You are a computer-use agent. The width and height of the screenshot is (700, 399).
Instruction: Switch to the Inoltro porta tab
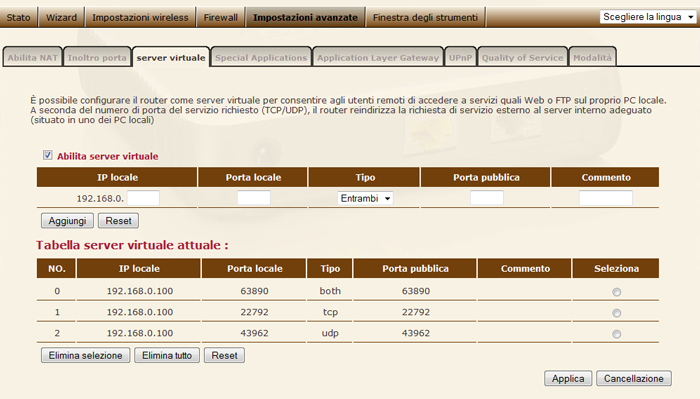click(97, 58)
